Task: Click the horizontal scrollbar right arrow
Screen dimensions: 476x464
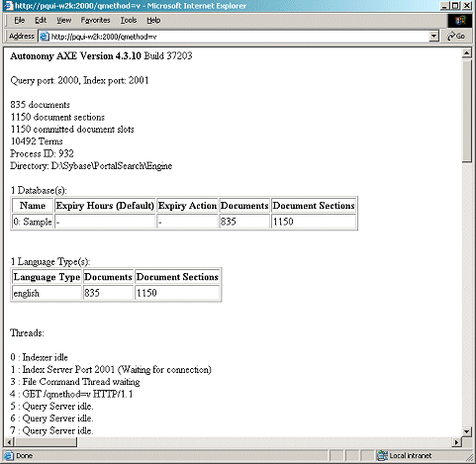Action: [456, 442]
